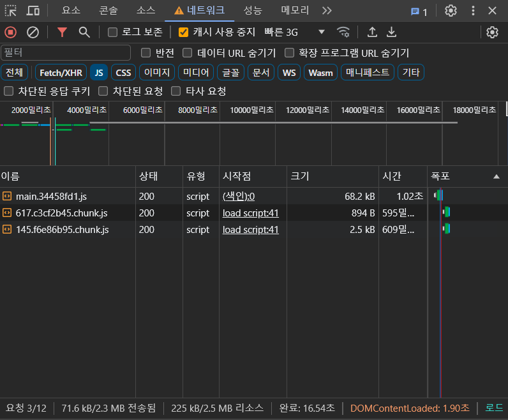This screenshot has width=508, height=420.
Task: Click the 필터 text input field
Action: click(66, 52)
